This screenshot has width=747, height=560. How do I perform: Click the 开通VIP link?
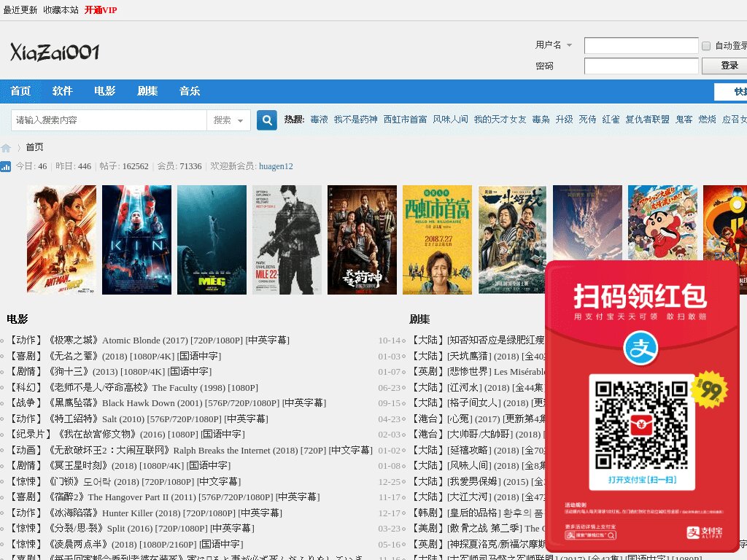click(101, 10)
